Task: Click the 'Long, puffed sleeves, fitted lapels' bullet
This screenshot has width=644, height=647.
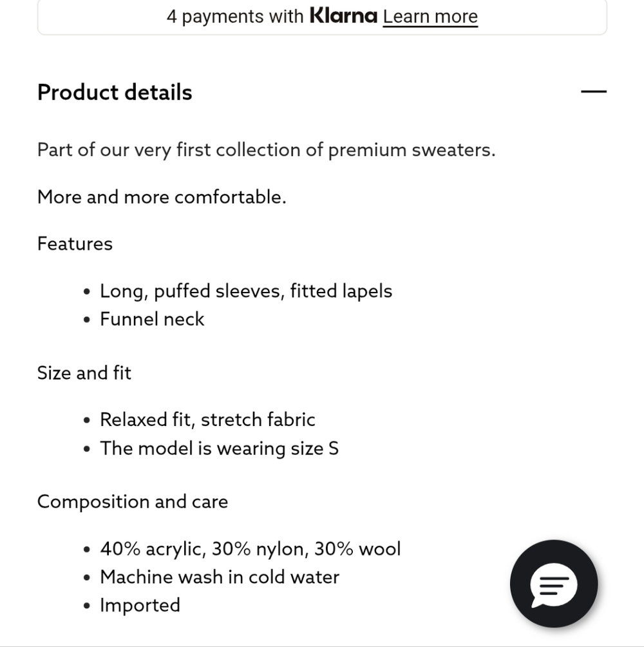Action: (x=246, y=291)
